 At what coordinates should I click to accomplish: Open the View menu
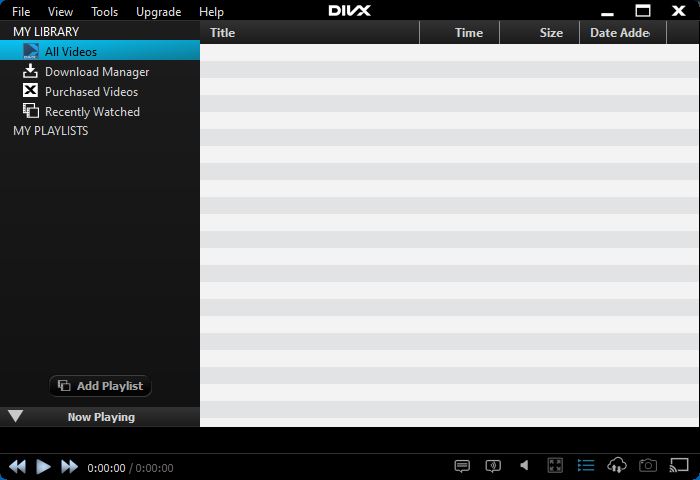pyautogui.click(x=60, y=12)
